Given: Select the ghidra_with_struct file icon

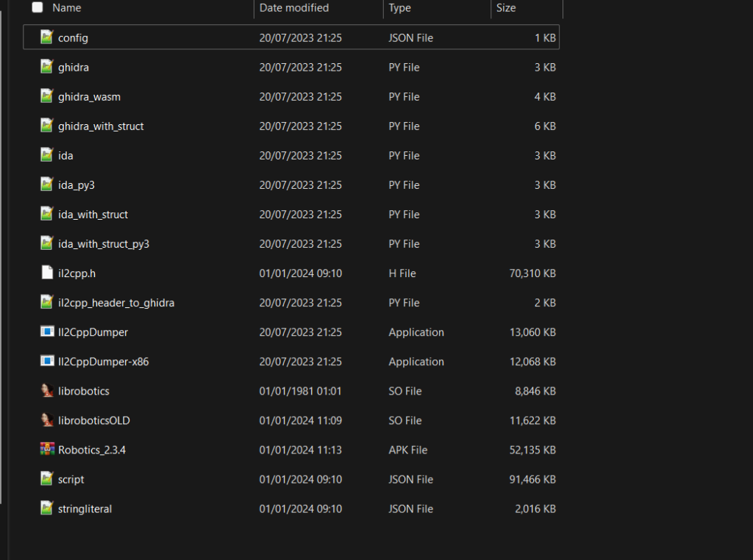Looking at the screenshot, I should (x=46, y=126).
